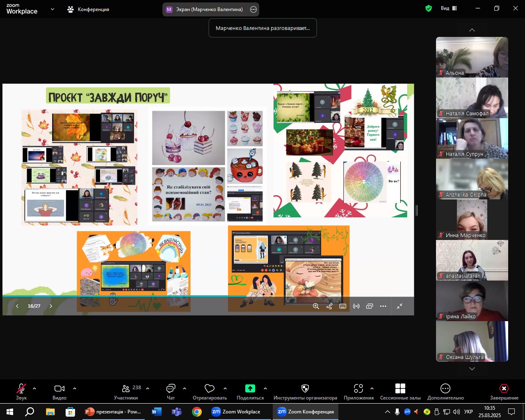Open PowerPoint презентація in taskbar

point(113,412)
